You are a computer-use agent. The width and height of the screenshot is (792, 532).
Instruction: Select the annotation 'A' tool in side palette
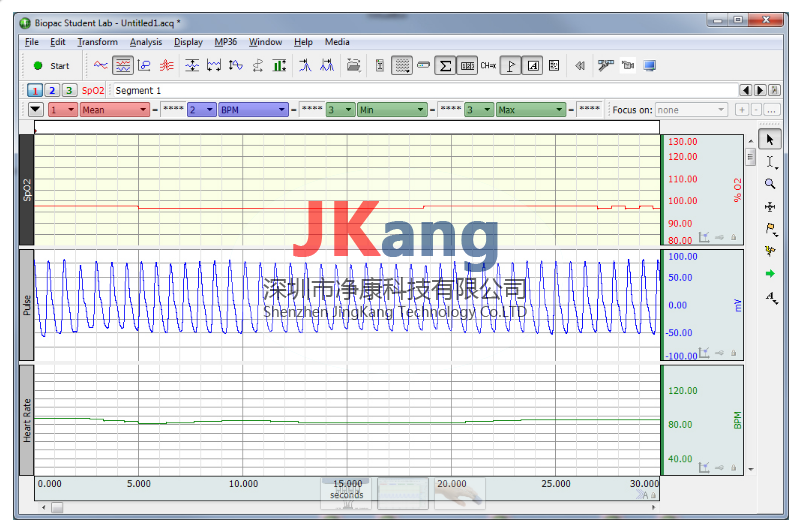(x=771, y=297)
